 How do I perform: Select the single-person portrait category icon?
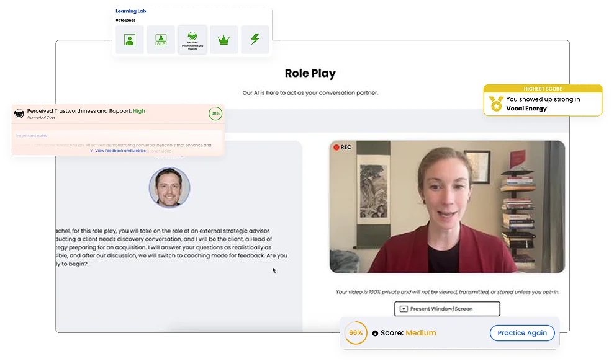(129, 40)
